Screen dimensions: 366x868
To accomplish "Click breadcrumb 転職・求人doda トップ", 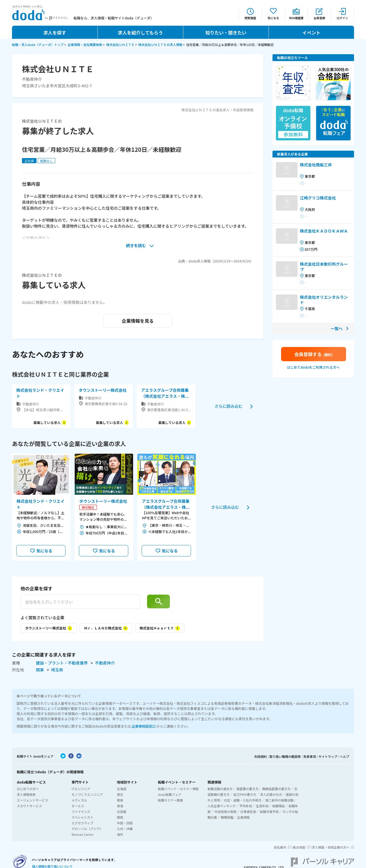I will click(x=38, y=45).
